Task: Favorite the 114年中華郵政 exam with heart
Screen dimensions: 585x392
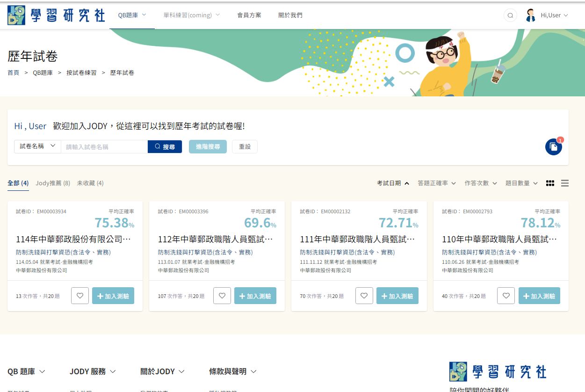Action: coord(80,296)
